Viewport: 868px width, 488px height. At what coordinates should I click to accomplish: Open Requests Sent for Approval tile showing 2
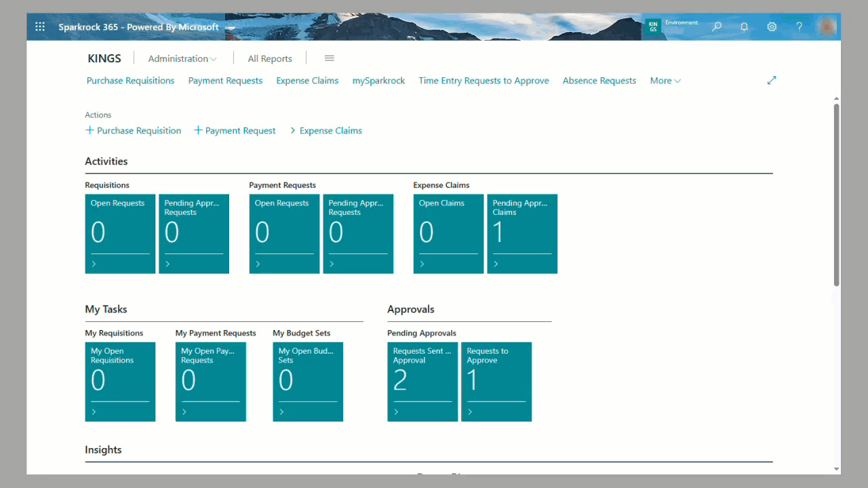point(422,382)
